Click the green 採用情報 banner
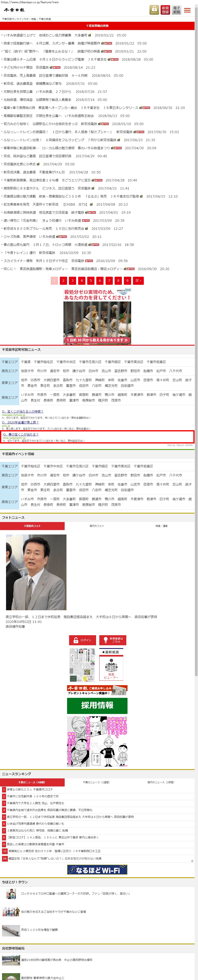 [x=97, y=705]
